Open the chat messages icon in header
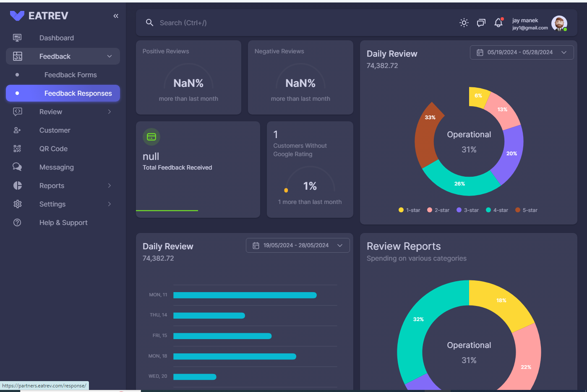This screenshot has height=392, width=587. (481, 23)
